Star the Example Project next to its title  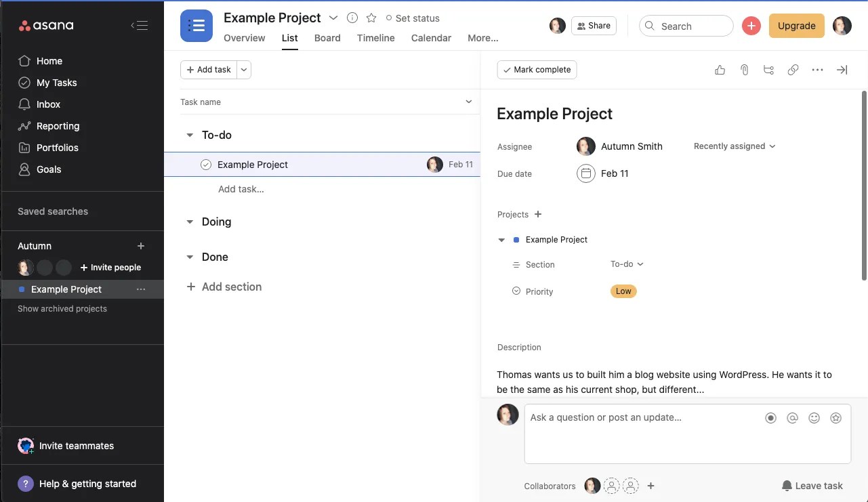tap(371, 18)
